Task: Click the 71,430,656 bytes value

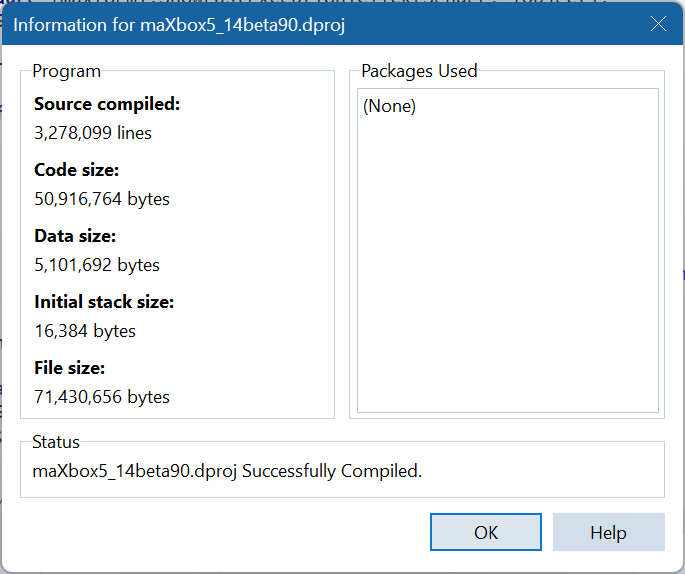Action: pos(102,397)
